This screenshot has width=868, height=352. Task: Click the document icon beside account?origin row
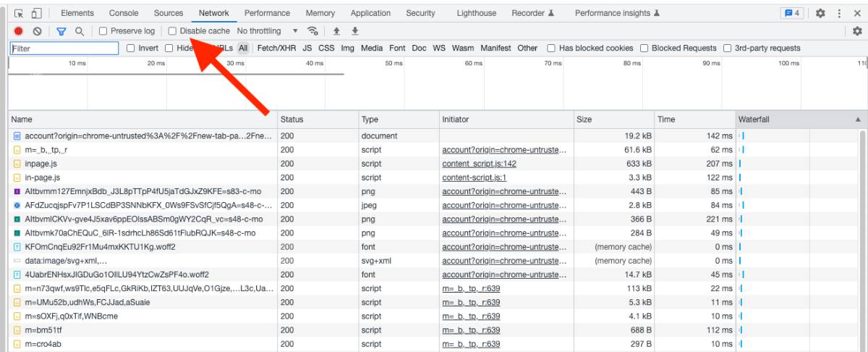point(17,136)
